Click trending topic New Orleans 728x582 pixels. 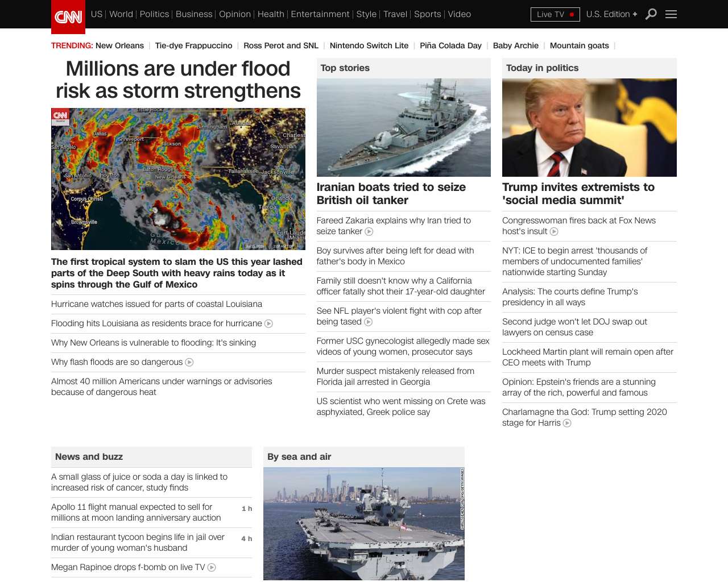[119, 45]
